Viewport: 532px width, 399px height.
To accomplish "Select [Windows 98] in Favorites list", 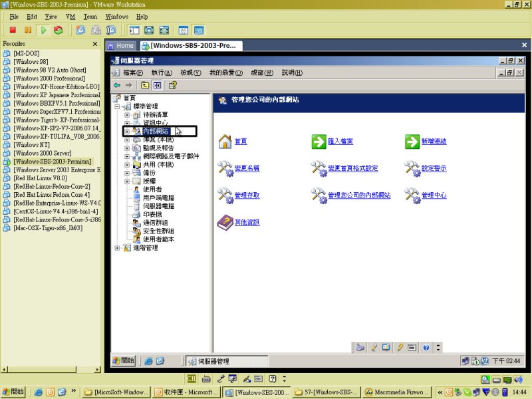I will [x=31, y=62].
